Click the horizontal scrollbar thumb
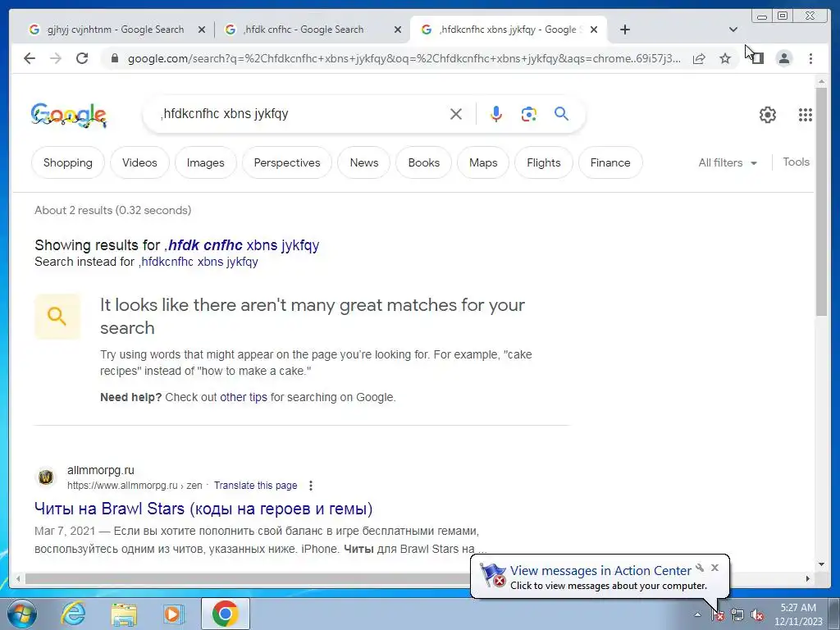840x630 pixels. [249, 578]
